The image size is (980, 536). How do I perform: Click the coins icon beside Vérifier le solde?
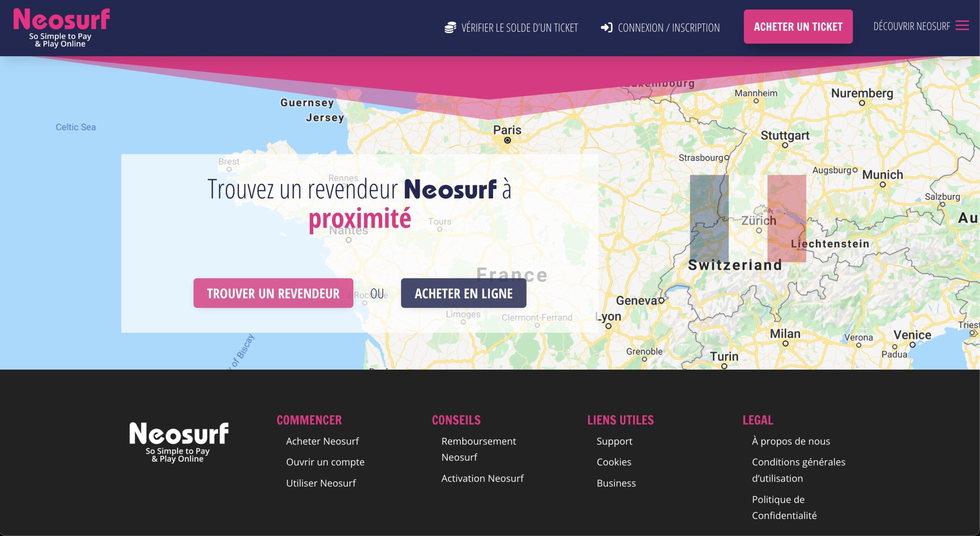pyautogui.click(x=450, y=28)
